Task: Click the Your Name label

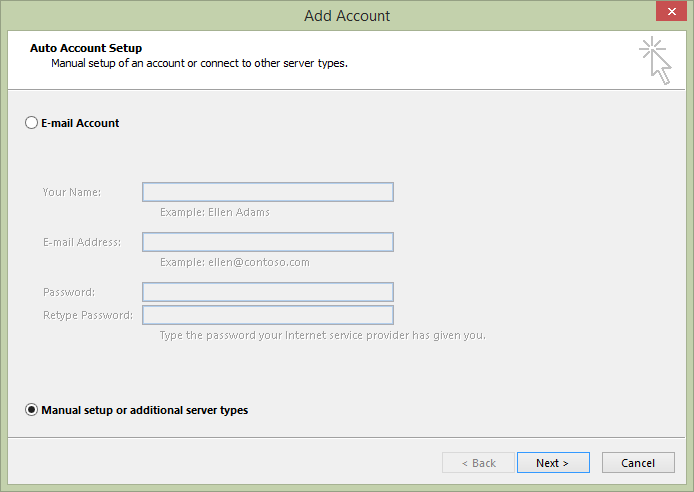Action: (72, 192)
